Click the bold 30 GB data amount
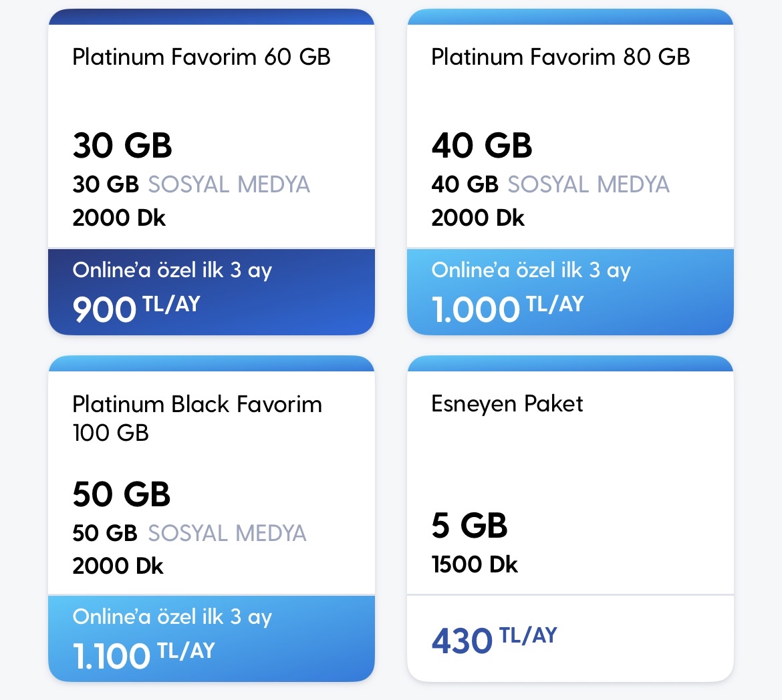The height and width of the screenshot is (700, 782). (x=122, y=146)
